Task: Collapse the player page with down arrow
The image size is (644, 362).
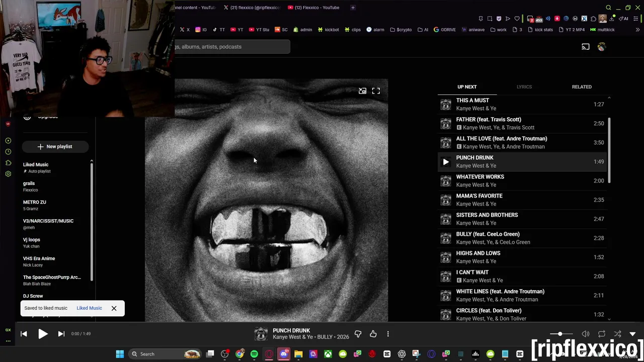Action: (632, 334)
